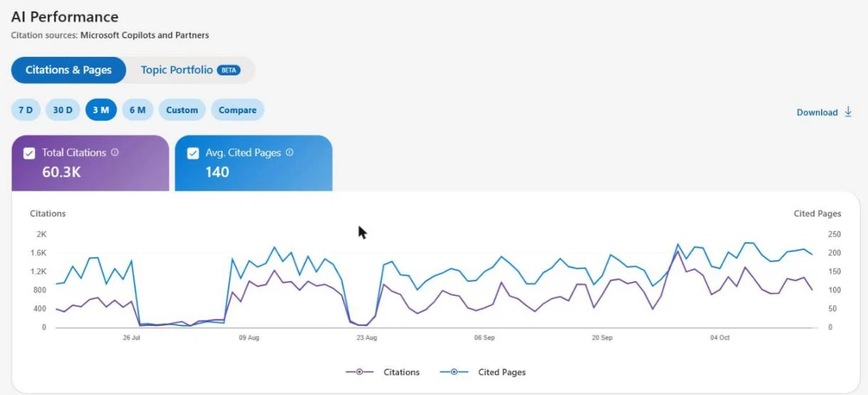868x395 pixels.
Task: Click the 140 average cited pages value
Action: [217, 172]
